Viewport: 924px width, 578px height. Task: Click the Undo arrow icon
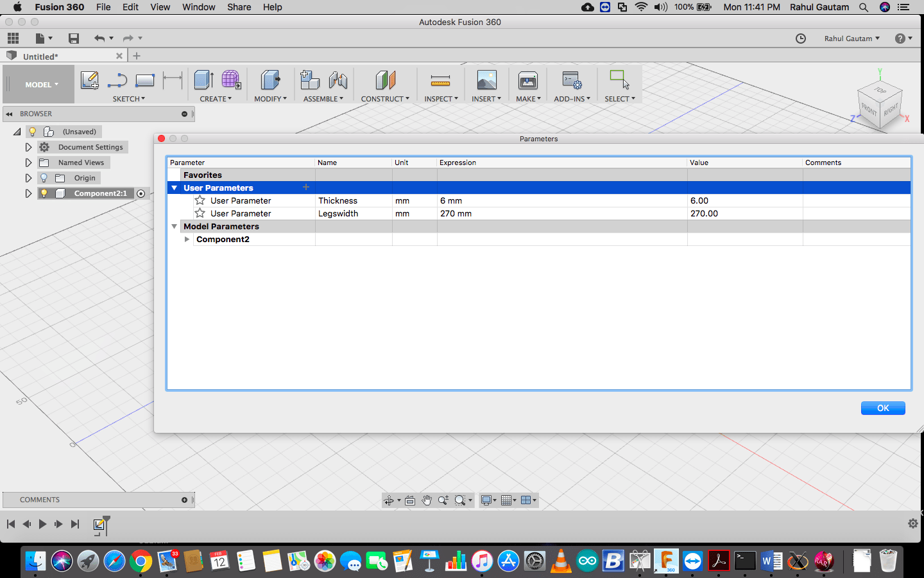(x=99, y=39)
